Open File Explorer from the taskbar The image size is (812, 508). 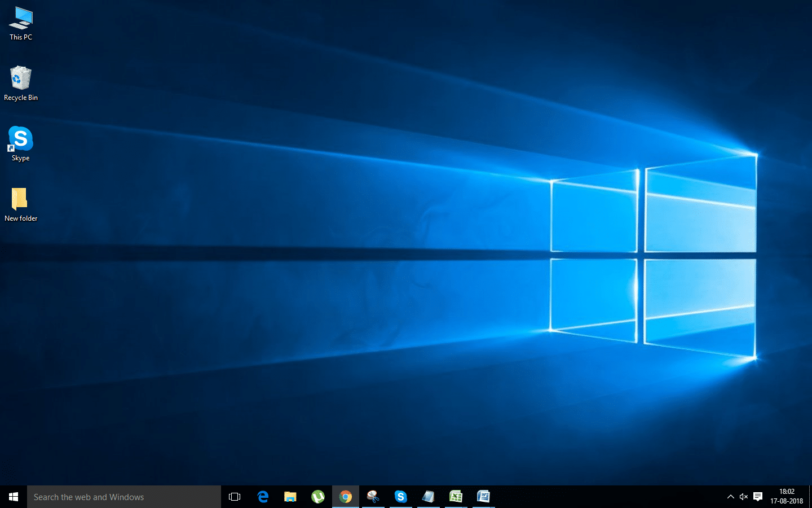290,497
